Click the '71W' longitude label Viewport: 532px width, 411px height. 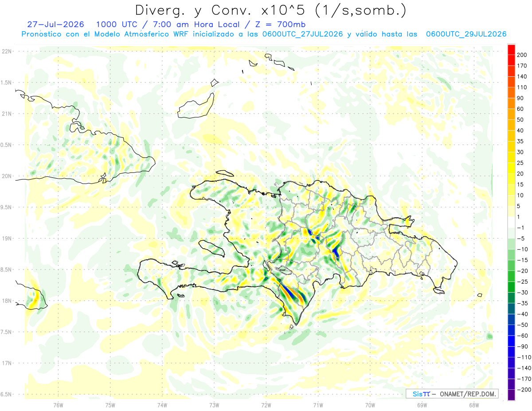coord(318,405)
